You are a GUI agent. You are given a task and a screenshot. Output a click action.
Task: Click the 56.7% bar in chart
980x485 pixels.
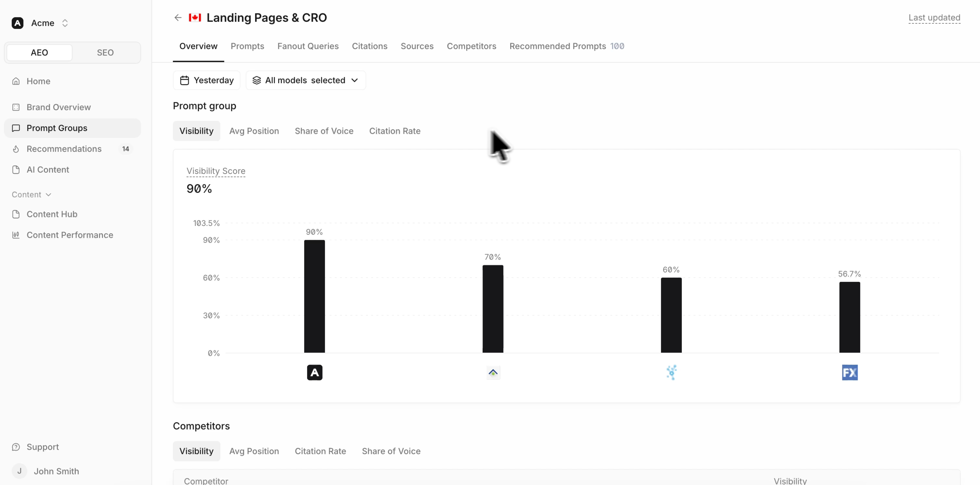coord(850,317)
